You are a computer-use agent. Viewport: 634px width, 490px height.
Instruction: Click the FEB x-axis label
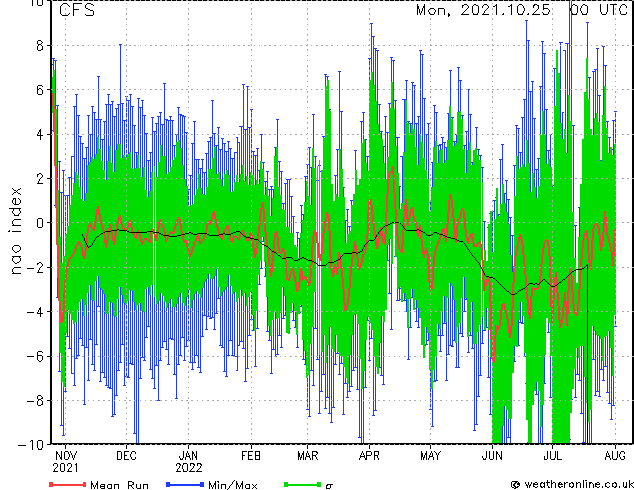(251, 456)
